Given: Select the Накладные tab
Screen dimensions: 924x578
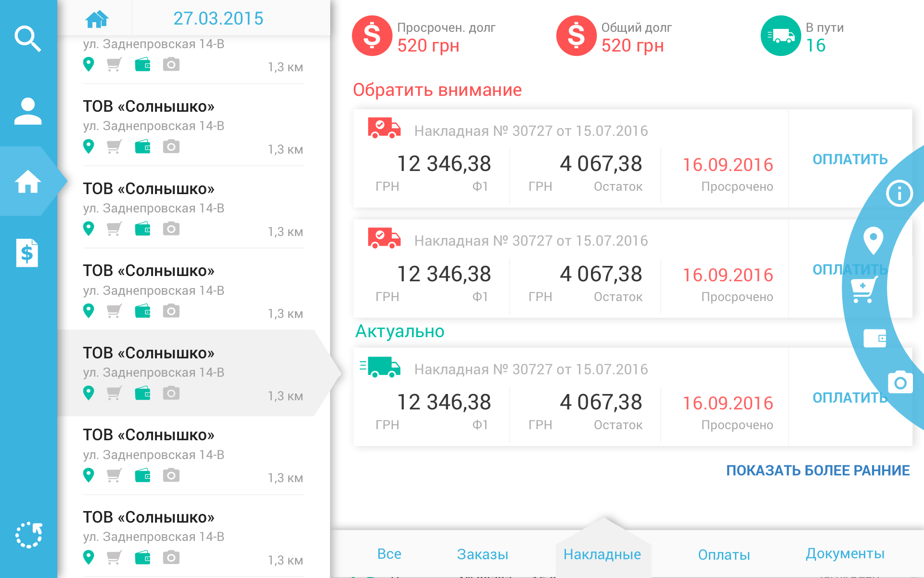Looking at the screenshot, I should coord(602,554).
